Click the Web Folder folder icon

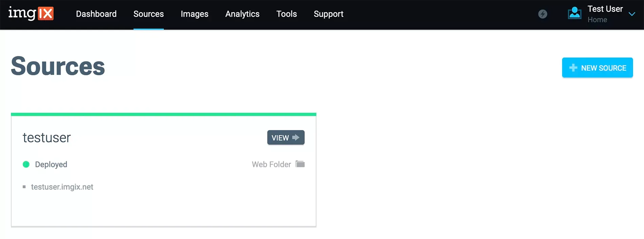(300, 164)
